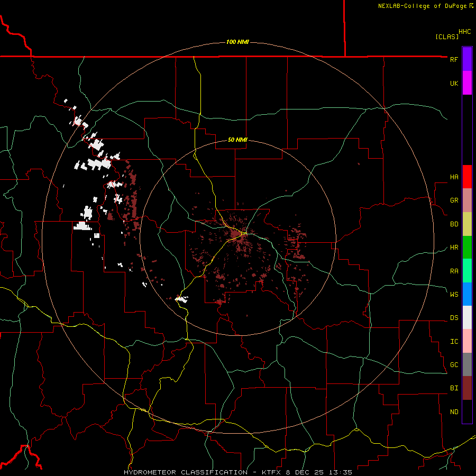This screenshot has height=476, width=476.
Task: Click the RA legend label
Action: (x=454, y=271)
